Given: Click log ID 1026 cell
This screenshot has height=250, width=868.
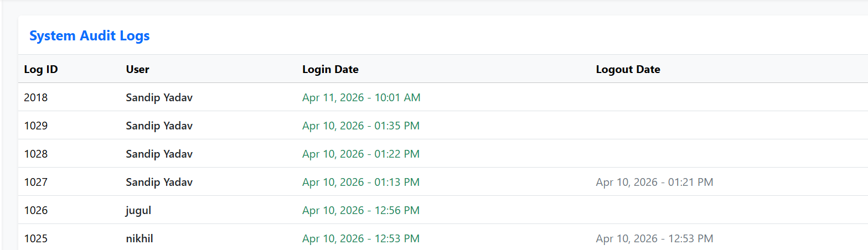Looking at the screenshot, I should 36,211.
